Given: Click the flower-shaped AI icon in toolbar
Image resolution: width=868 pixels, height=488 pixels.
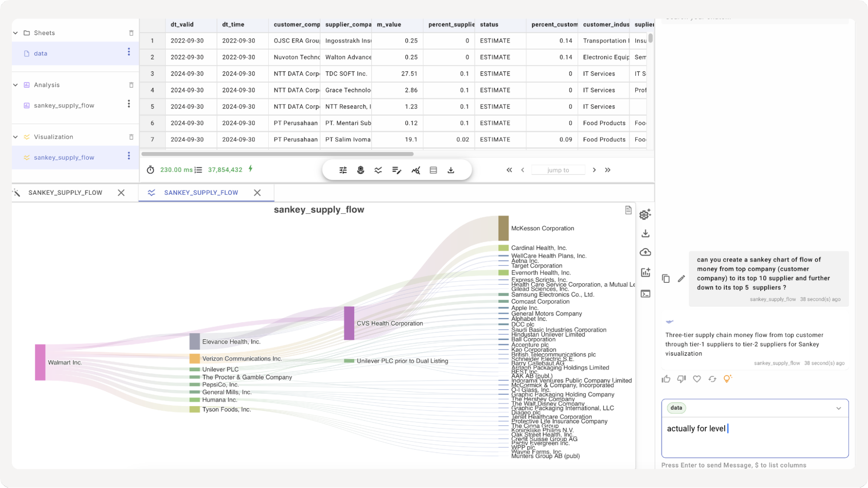Looking at the screenshot, I should coord(360,170).
